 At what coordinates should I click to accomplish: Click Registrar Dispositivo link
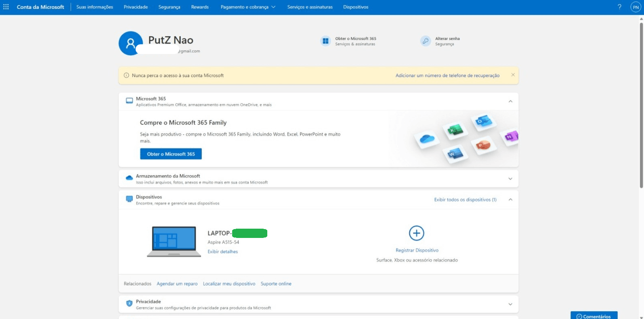tap(417, 250)
